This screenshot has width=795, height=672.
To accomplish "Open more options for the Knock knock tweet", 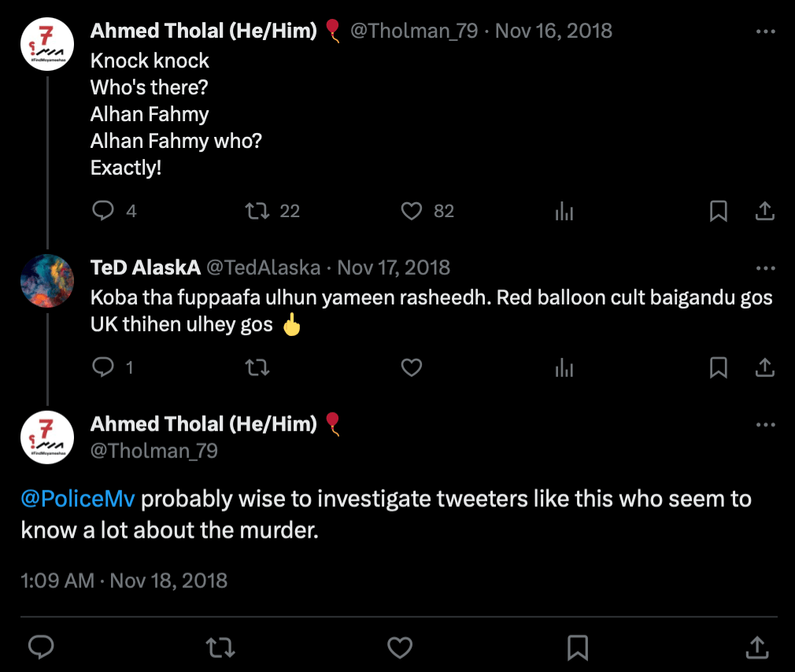I will pos(765,31).
